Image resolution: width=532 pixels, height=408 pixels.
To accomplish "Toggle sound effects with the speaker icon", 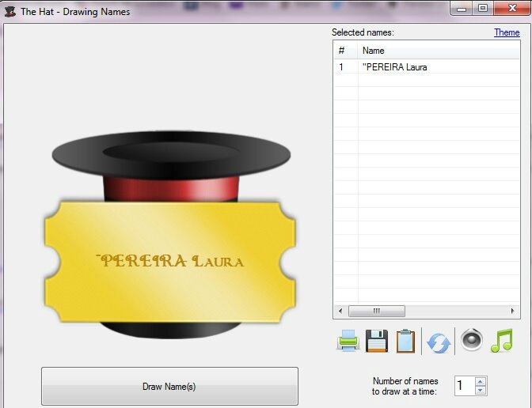I will (472, 339).
